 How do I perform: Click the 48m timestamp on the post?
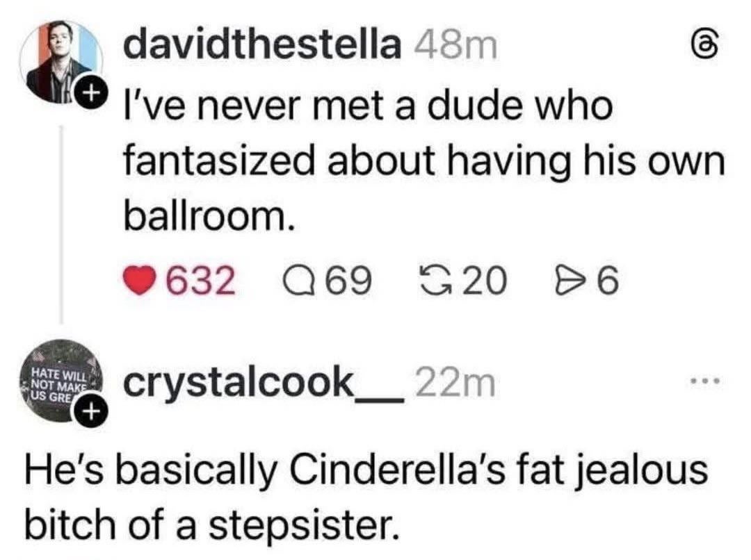(x=455, y=46)
